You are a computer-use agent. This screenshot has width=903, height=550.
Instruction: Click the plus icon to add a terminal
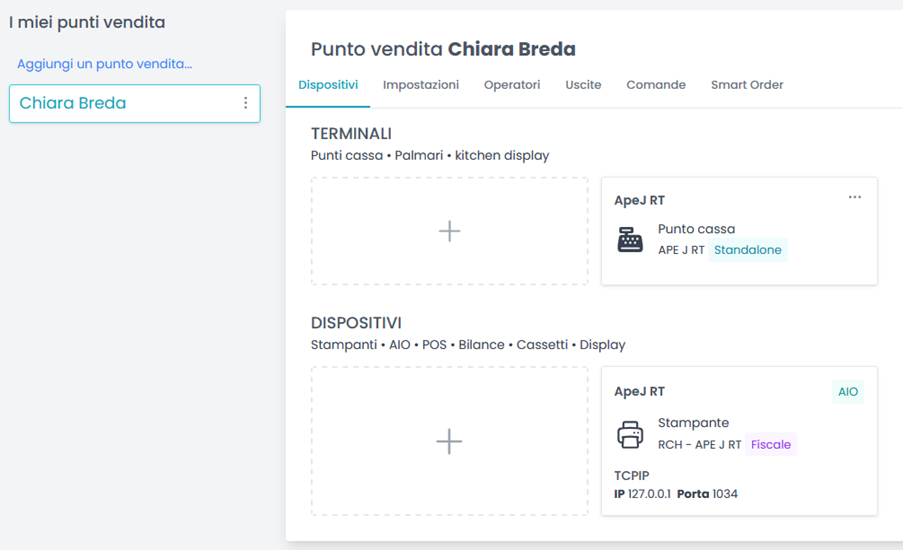449,231
